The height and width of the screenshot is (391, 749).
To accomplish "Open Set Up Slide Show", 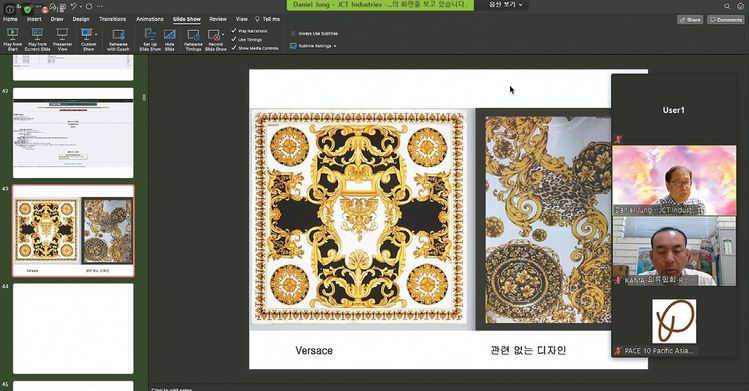I will [x=150, y=39].
